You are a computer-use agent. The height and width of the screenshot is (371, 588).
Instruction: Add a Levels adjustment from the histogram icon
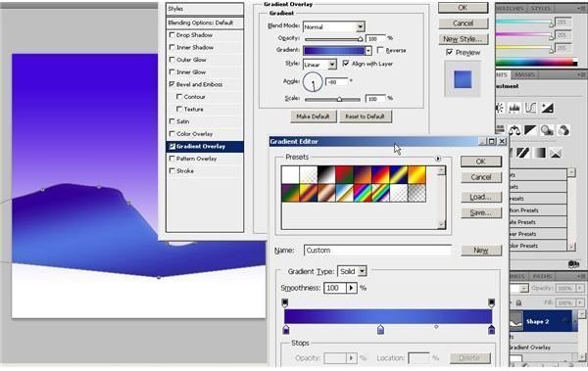[x=514, y=109]
